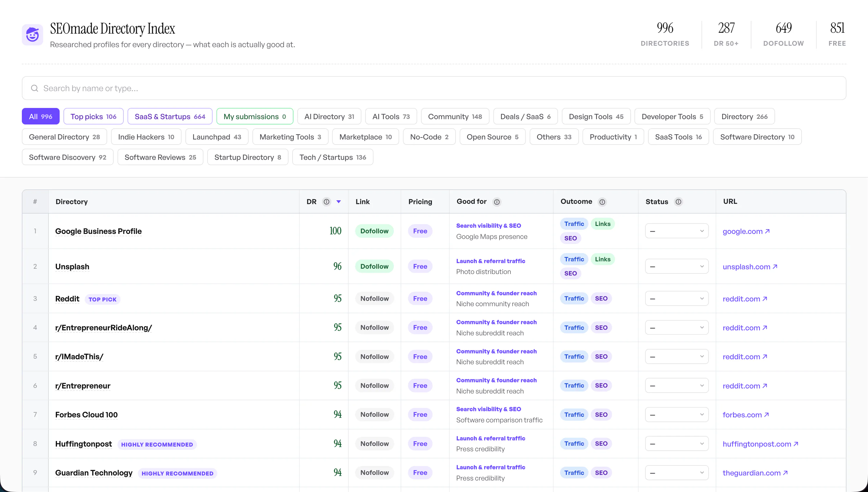The height and width of the screenshot is (492, 868).
Task: Open Status dropdown for Guardian Technology
Action: click(x=677, y=473)
